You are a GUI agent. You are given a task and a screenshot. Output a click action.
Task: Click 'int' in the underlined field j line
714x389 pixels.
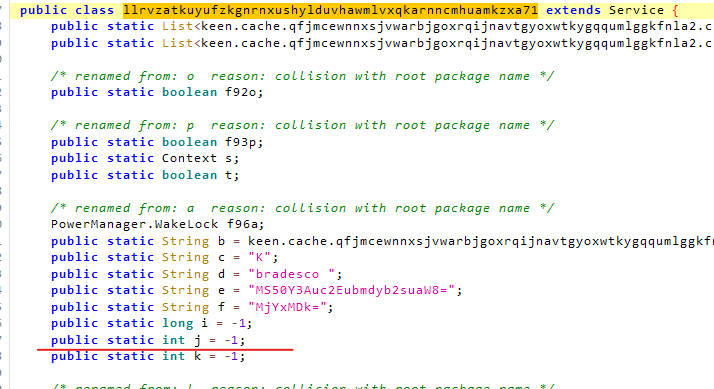(x=173, y=340)
